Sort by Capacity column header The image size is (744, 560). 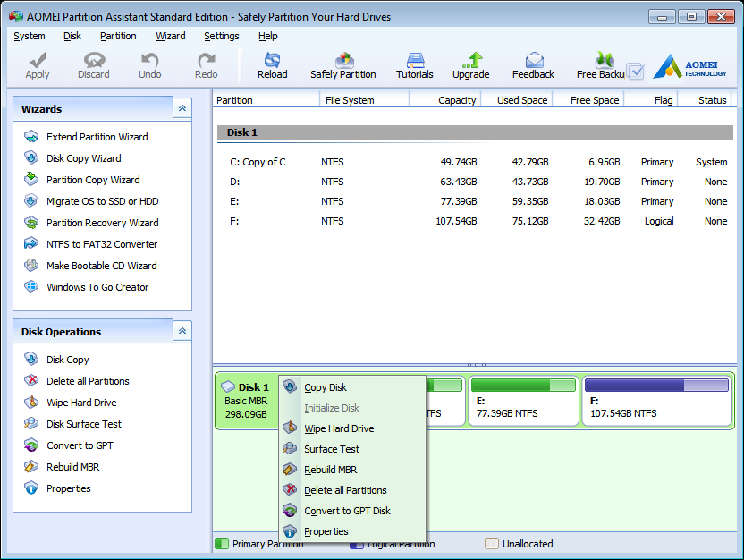click(445, 100)
